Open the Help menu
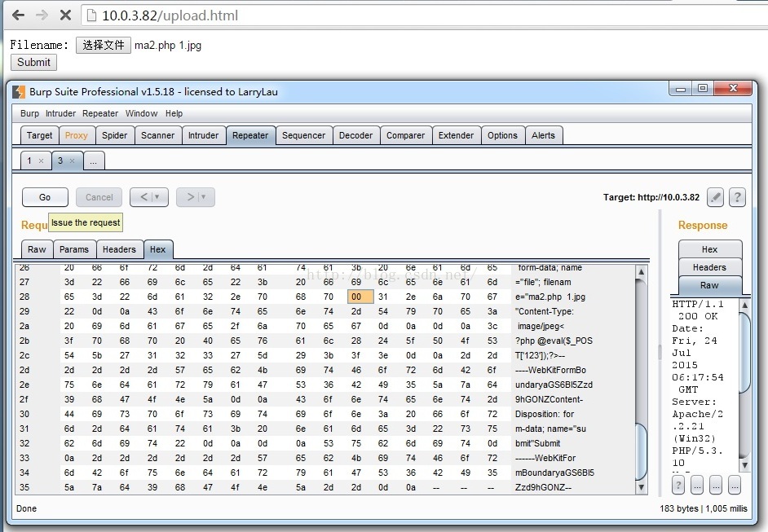768x532 pixels. tap(174, 113)
